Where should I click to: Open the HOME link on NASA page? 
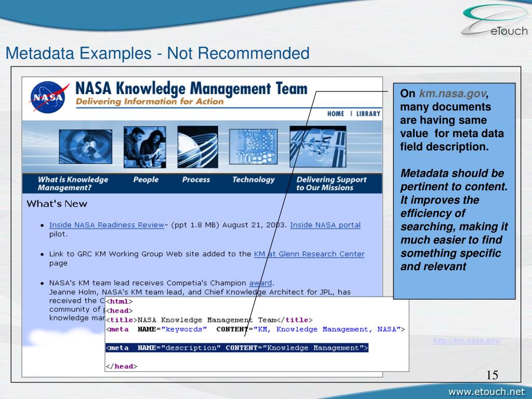click(336, 114)
